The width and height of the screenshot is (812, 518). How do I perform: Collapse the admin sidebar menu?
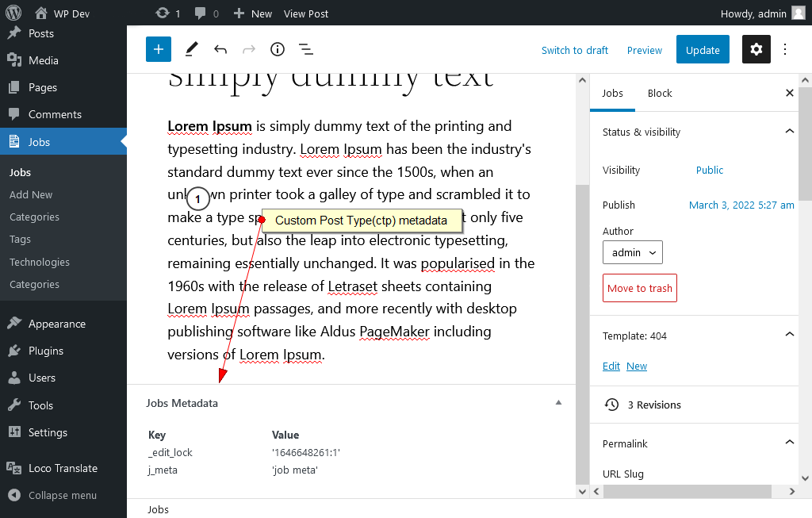click(x=63, y=495)
